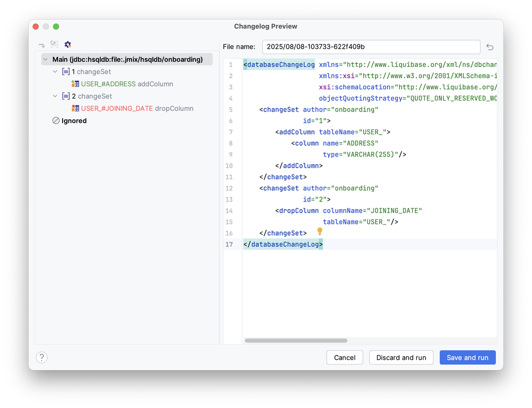Screen dimensions: 532x408
Task: Click the File name: label
Action: pos(239,47)
